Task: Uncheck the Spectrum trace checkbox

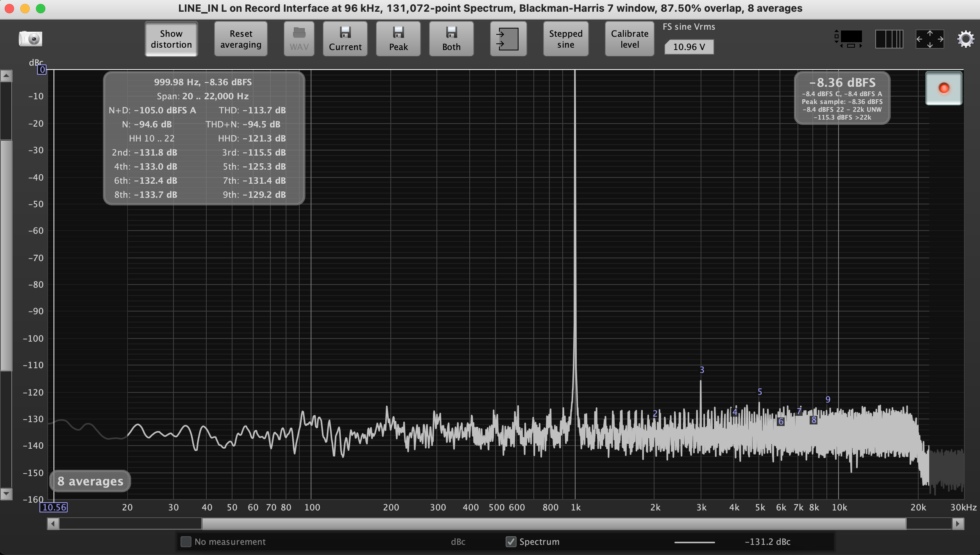Action: click(511, 542)
